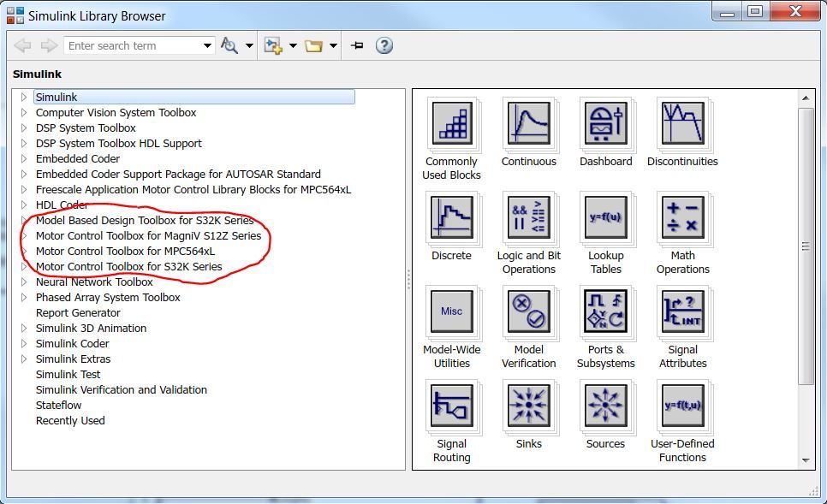Minimize the Simulink Library Browser window

coord(728,11)
